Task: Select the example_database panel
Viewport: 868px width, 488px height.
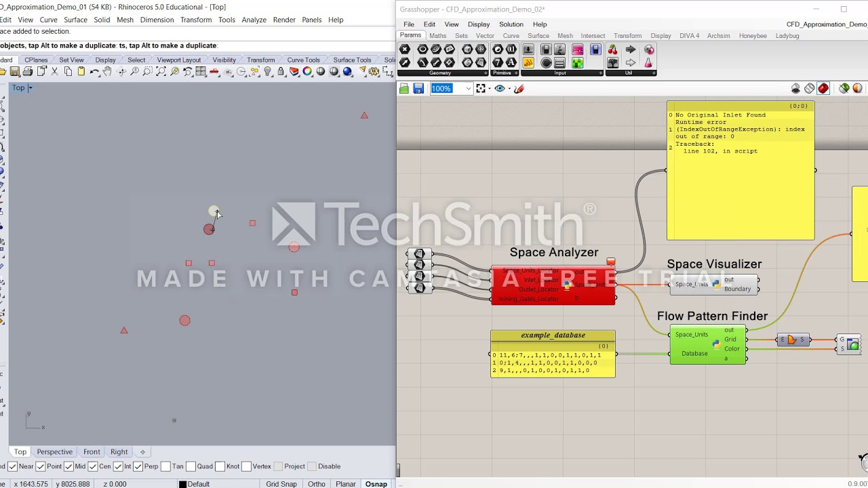Action: point(553,354)
